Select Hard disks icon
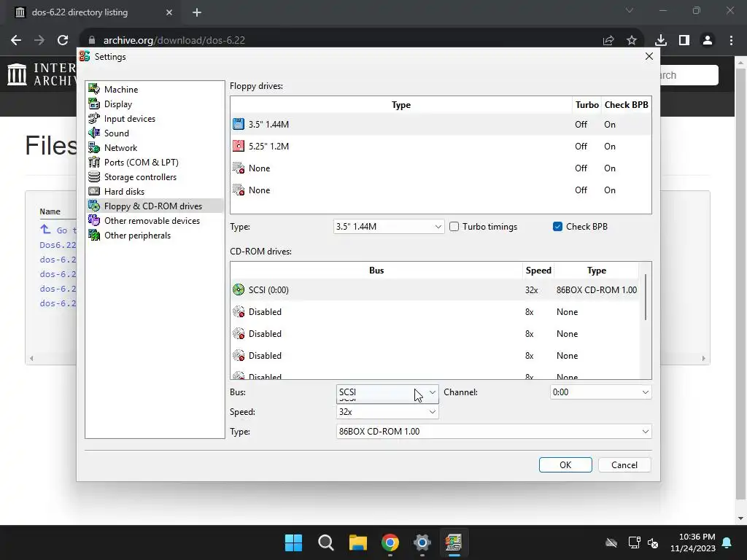The height and width of the screenshot is (560, 747). 94,192
